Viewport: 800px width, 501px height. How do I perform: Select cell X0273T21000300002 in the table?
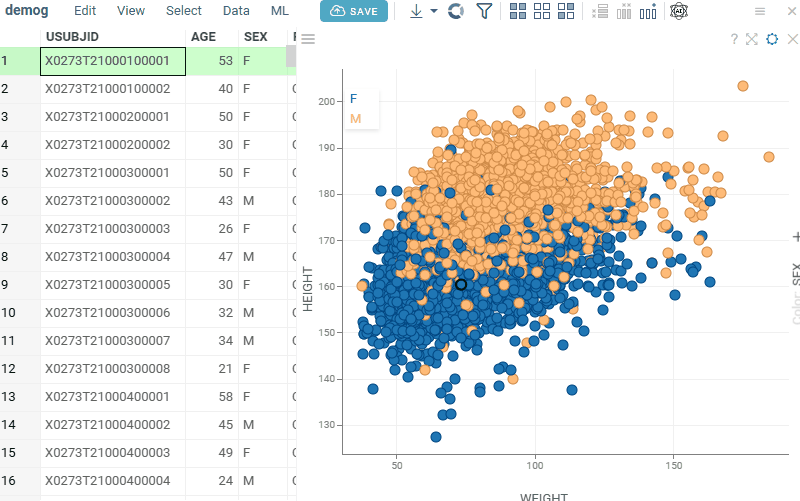coord(107,201)
